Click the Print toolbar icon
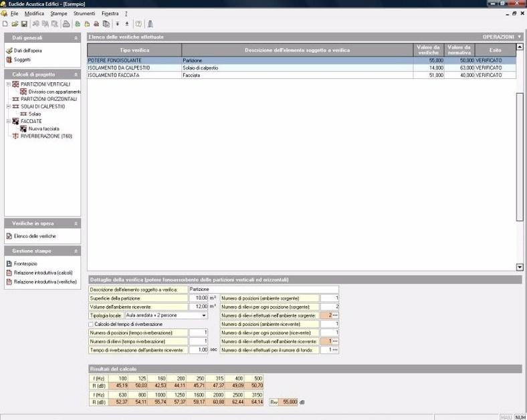 click(66, 23)
